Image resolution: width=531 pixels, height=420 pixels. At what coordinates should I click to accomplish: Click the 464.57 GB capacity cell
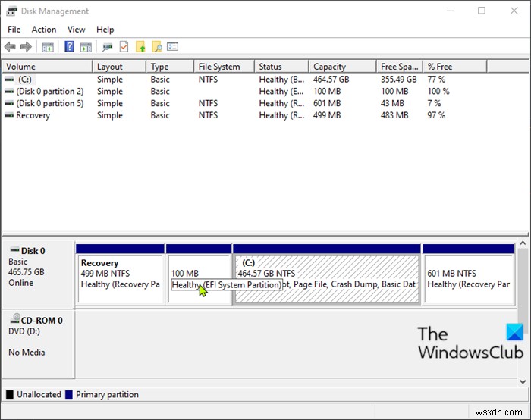(x=331, y=79)
